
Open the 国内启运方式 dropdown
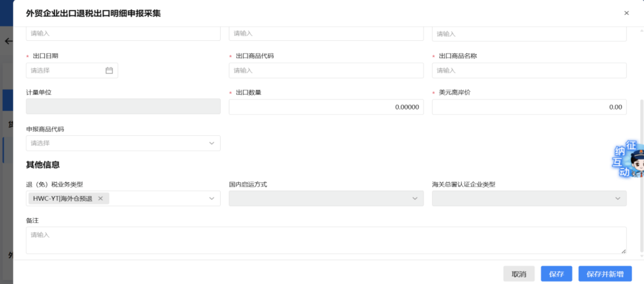click(x=326, y=199)
